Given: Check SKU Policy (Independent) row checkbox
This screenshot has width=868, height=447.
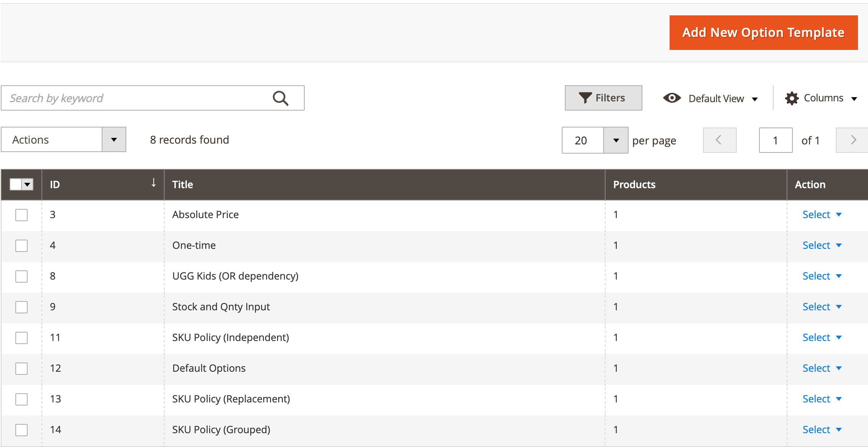Looking at the screenshot, I should pyautogui.click(x=21, y=338).
